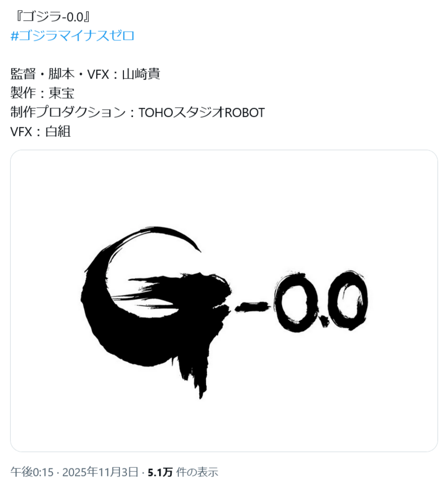Click the 2025年11月3日 date
Viewport: 448px width, 487px height.
[x=100, y=472]
